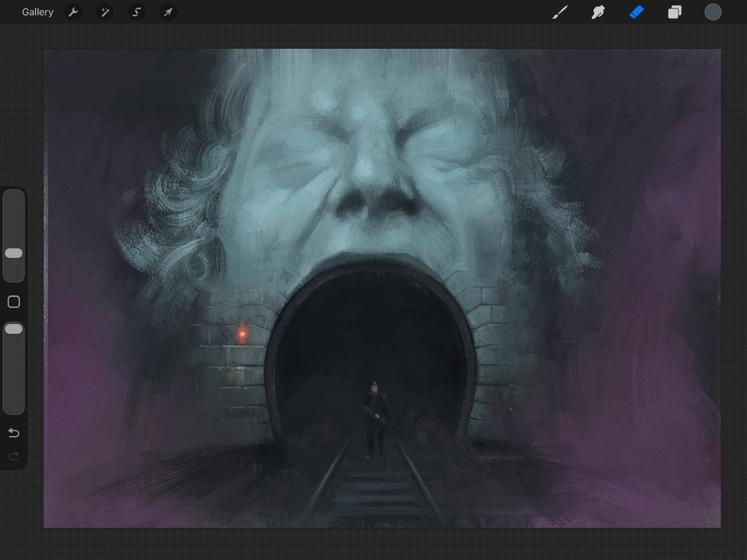Image resolution: width=747 pixels, height=560 pixels.
Task: Activate the Transform arrow tool
Action: tap(168, 12)
